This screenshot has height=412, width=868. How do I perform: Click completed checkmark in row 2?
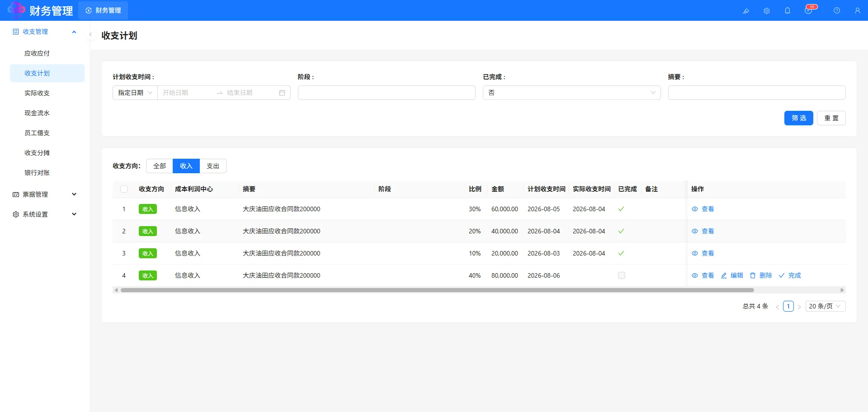click(621, 231)
